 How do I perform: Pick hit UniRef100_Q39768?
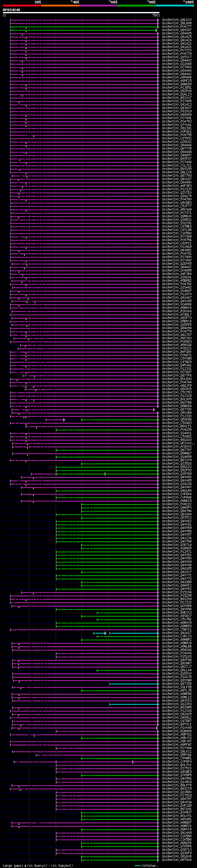[177, 474]
